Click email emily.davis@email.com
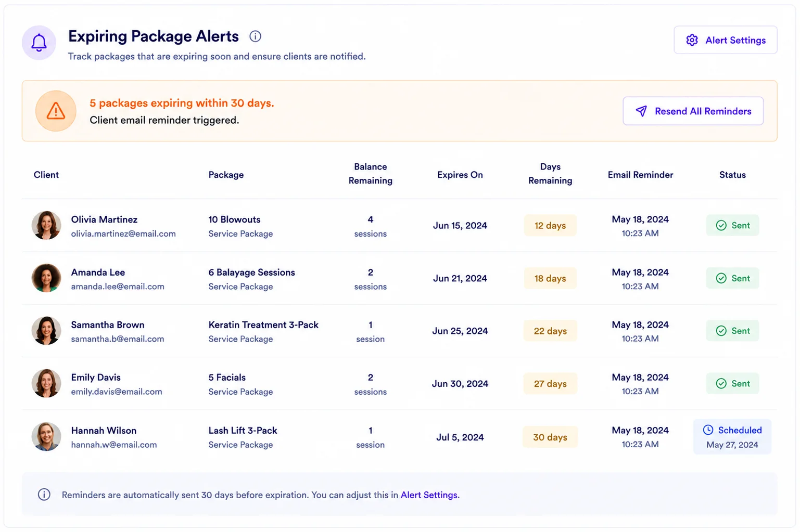Screen dimensions: 800x532 coord(117,392)
